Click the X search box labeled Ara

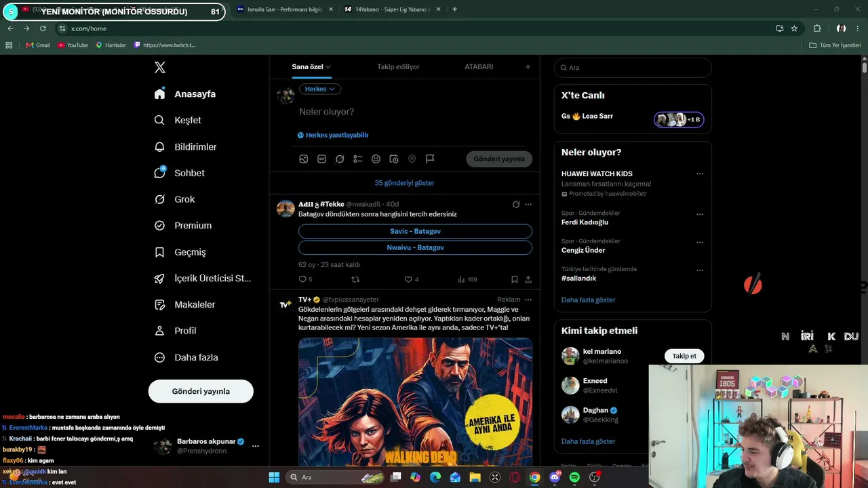[633, 68]
